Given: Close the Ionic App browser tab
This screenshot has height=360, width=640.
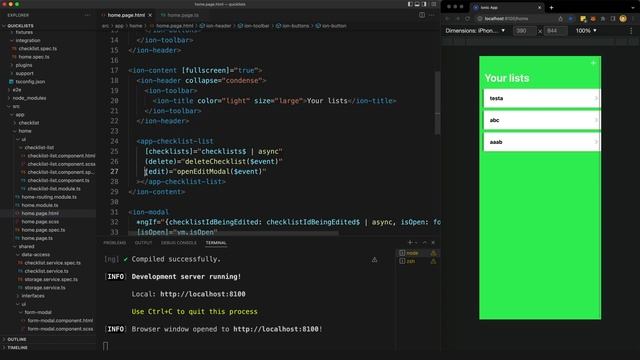Looking at the screenshot, I should (x=539, y=7).
